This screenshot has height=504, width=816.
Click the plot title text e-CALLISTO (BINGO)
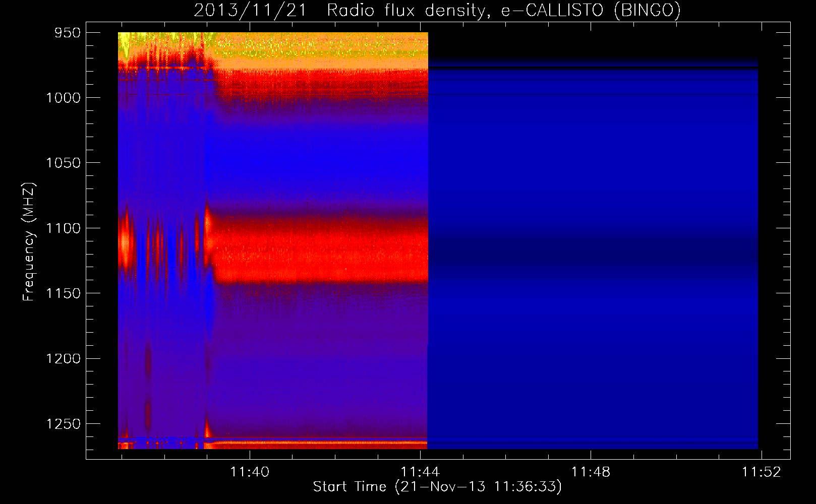(x=591, y=10)
